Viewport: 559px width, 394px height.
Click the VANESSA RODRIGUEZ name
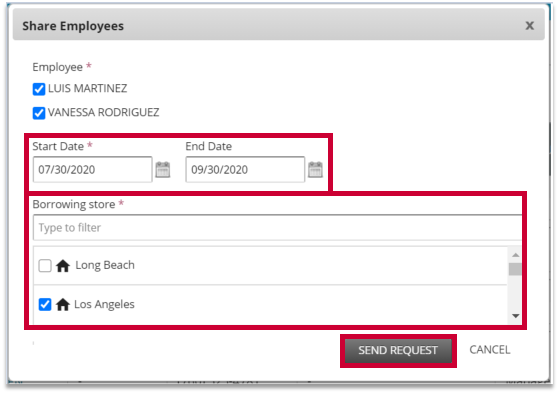pos(103,112)
